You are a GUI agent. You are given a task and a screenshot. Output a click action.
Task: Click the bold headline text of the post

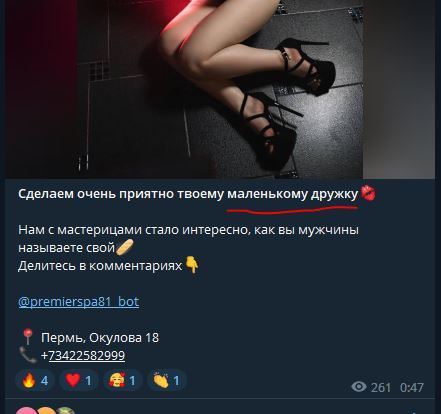click(188, 194)
